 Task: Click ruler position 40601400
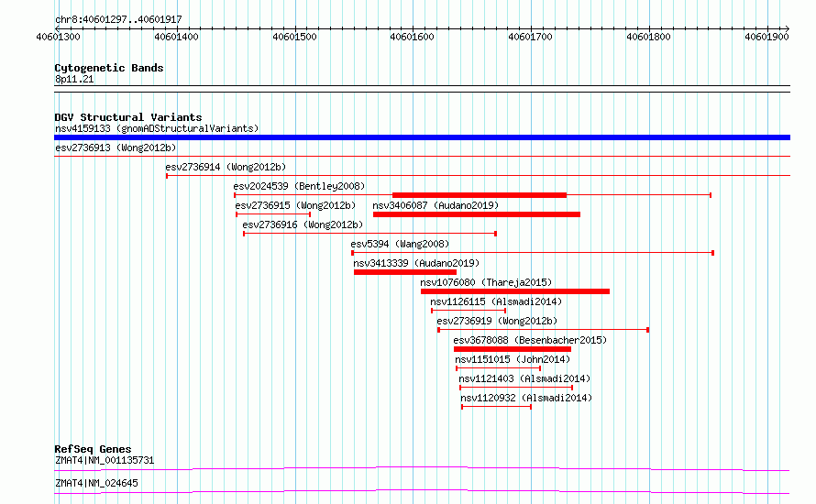click(176, 37)
